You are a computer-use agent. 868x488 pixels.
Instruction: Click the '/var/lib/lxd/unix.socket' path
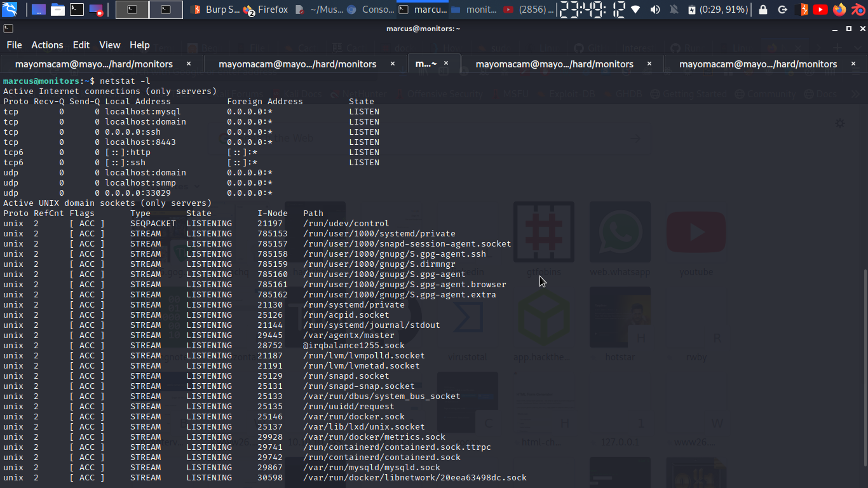364,427
